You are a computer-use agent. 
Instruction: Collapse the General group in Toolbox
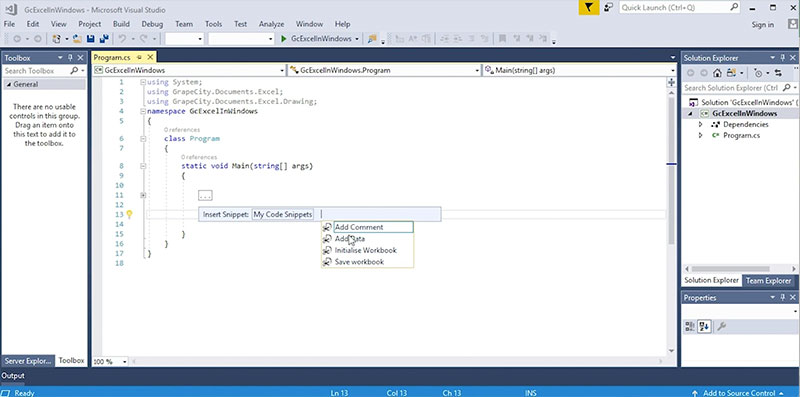(x=8, y=85)
